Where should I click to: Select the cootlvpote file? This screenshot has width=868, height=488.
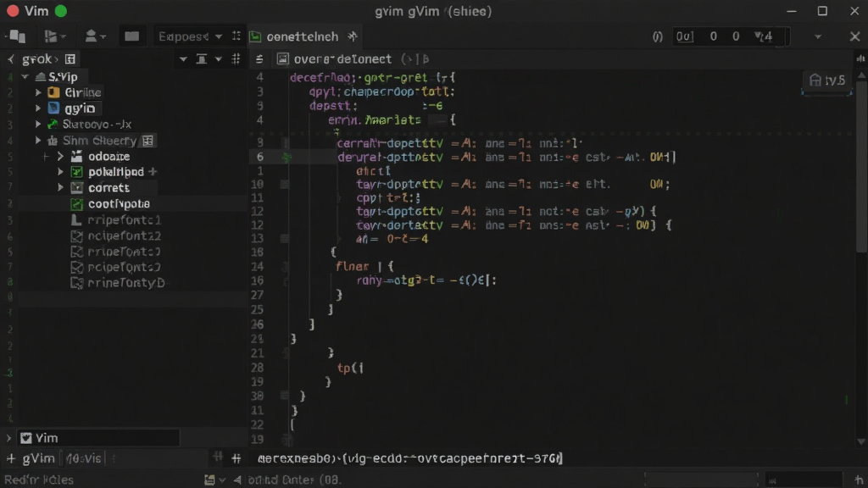click(x=119, y=203)
